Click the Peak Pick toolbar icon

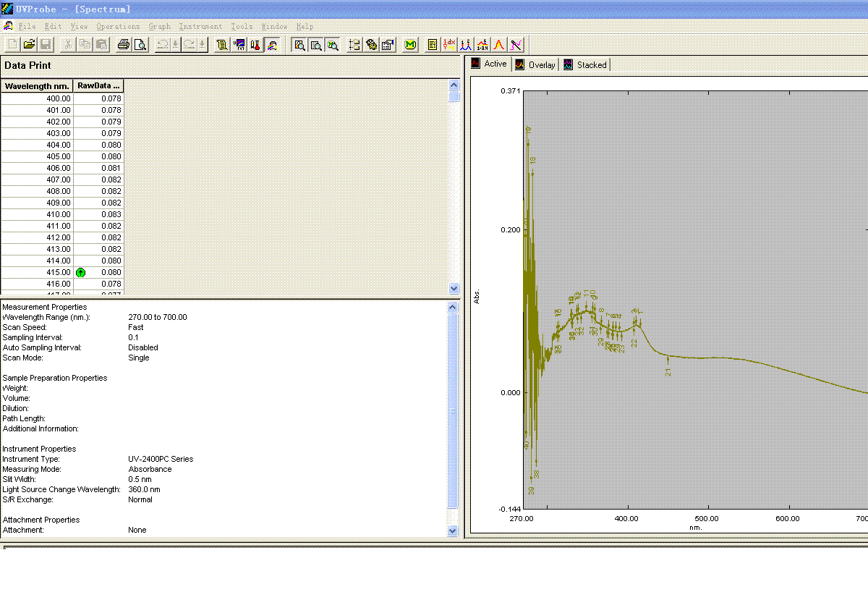tap(467, 45)
